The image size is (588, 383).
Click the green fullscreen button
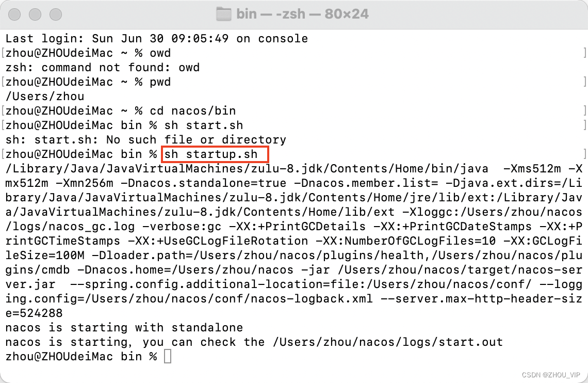tap(55, 14)
